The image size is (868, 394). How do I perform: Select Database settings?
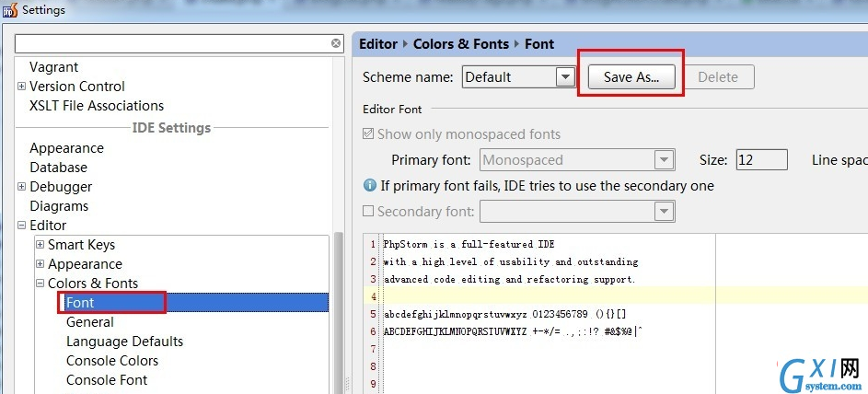tap(58, 168)
